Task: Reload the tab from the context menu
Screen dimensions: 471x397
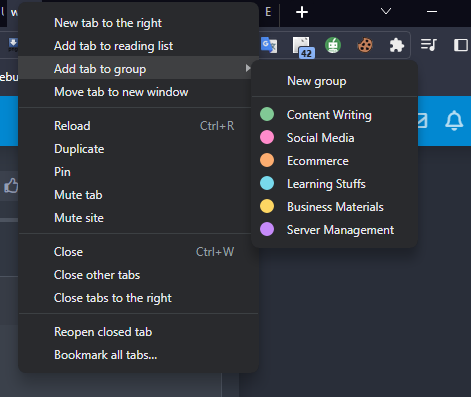Action: [138, 126]
